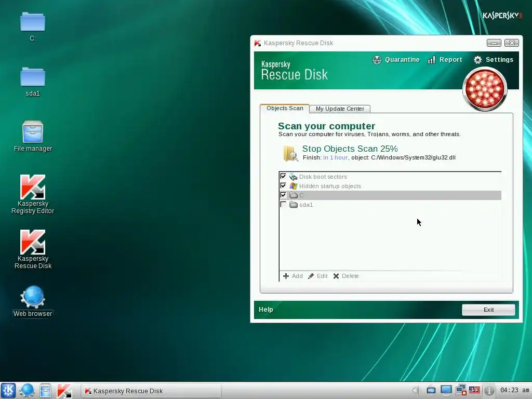
Task: Select the sda1 row label
Action: pyautogui.click(x=306, y=205)
